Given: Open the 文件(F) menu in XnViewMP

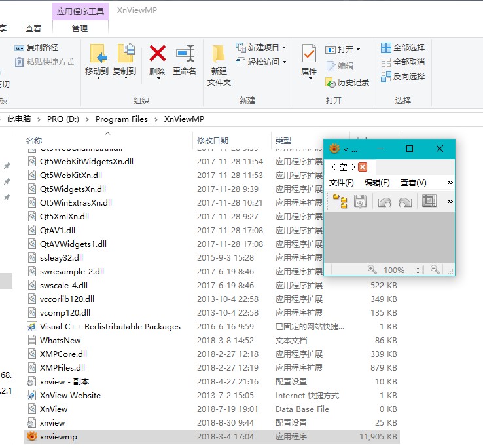Looking at the screenshot, I should point(341,183).
